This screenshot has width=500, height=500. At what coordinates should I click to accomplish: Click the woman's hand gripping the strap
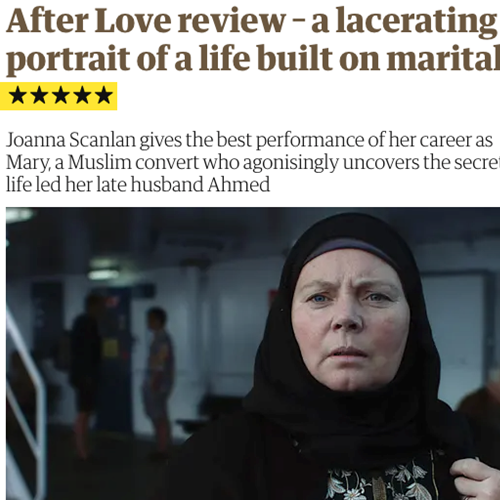coord(475,478)
